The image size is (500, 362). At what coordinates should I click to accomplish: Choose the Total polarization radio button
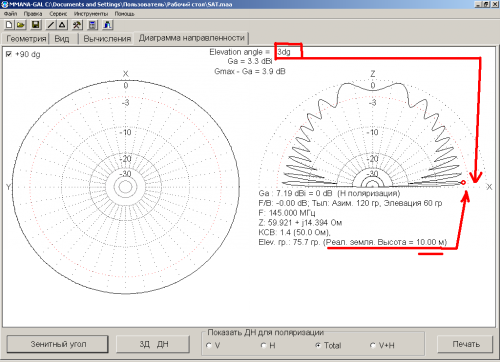318,345
